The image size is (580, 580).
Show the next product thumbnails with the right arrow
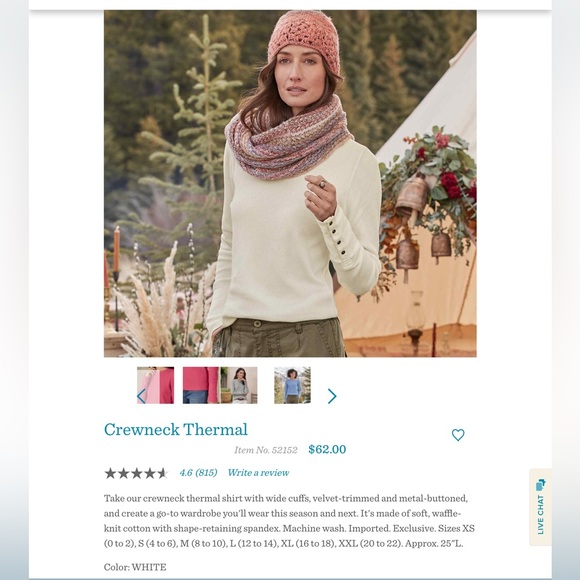pyautogui.click(x=332, y=396)
